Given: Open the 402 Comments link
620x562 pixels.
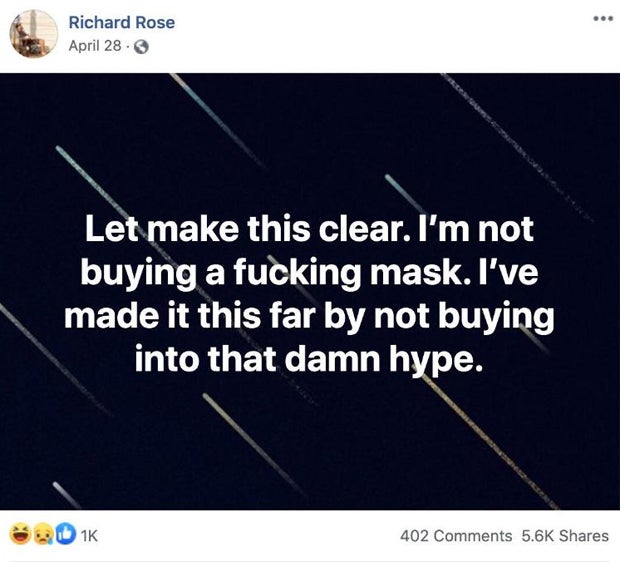Looking at the screenshot, I should (x=456, y=535).
